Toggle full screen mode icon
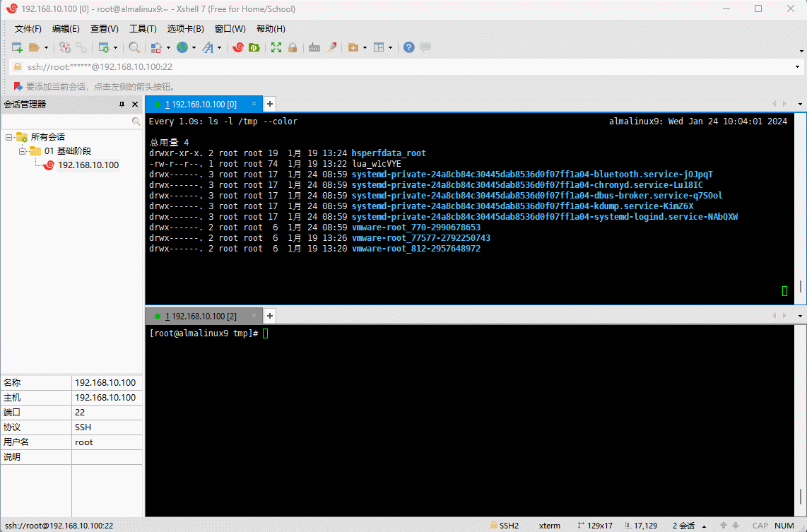Screen dimensions: 807x532 (276, 47)
